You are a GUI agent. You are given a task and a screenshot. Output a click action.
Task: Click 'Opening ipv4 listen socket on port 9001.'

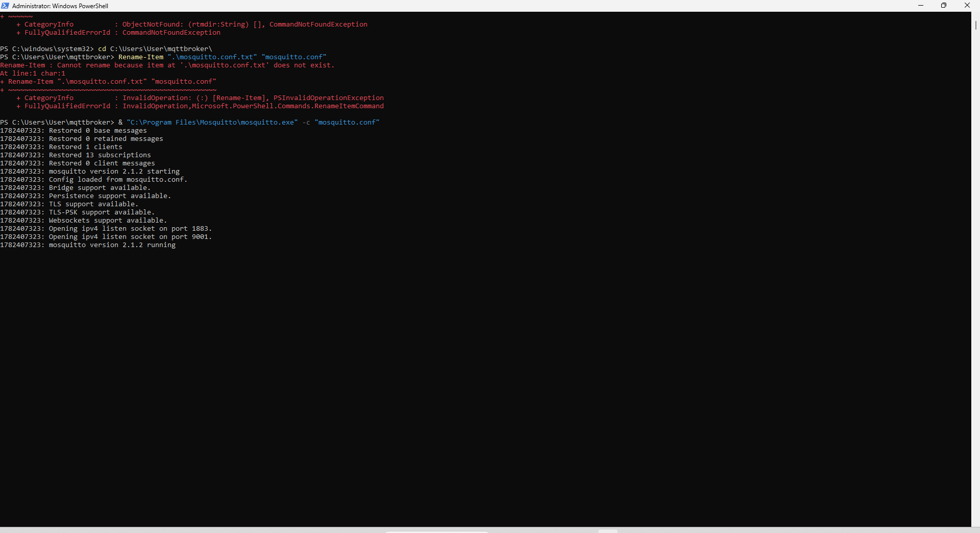coord(106,237)
